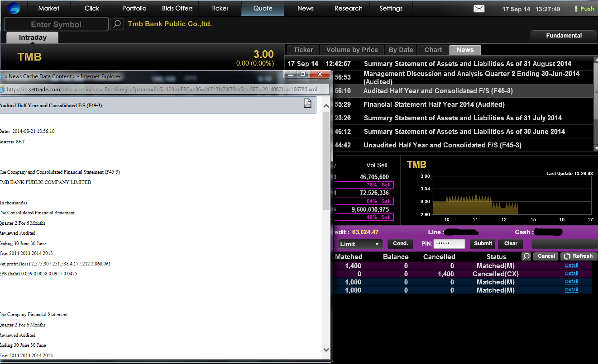Viewport: 598px width, 364px height.
Task: Go to the Portfolio menu
Action: click(134, 9)
